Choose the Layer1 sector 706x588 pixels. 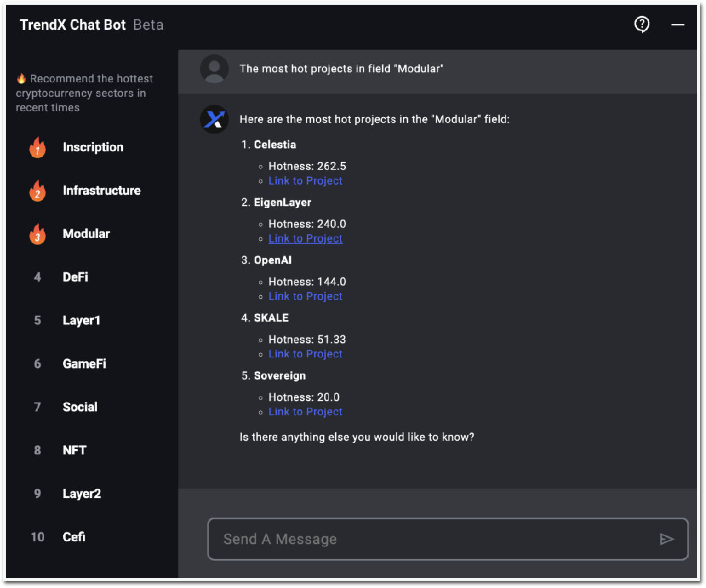coord(82,320)
